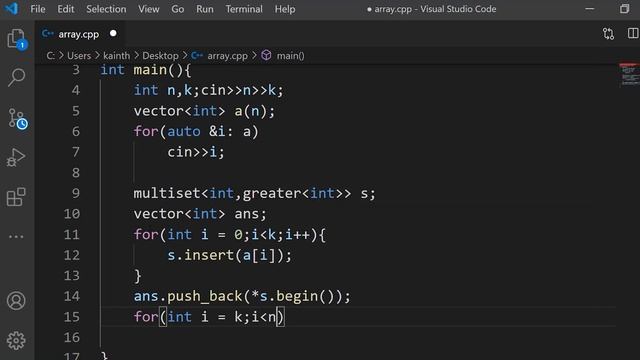Click the Open Changes compare icon
The width and height of the screenshot is (640, 360).
click(x=608, y=34)
